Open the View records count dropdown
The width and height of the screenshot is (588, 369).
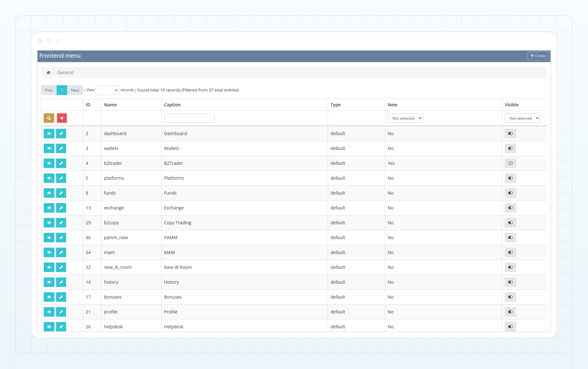pos(107,90)
